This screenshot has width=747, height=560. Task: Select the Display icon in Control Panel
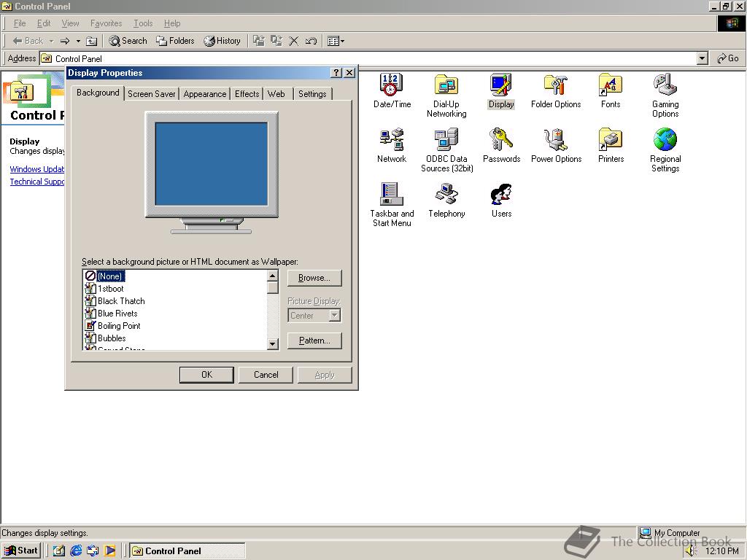point(501,90)
